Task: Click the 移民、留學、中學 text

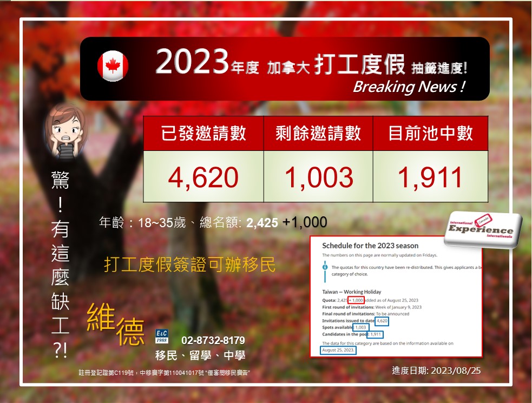Action: pyautogui.click(x=200, y=355)
